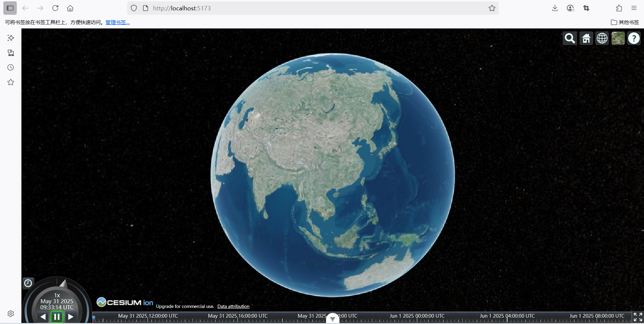The height and width of the screenshot is (324, 644).
Task: Open the sidebar AI sparkle icon
Action: [x=11, y=38]
